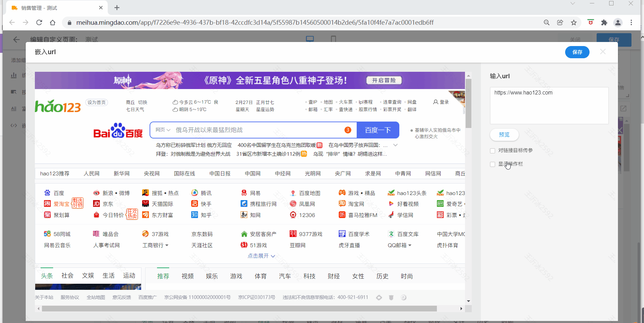The width and height of the screenshot is (644, 323).
Task: Open 人民网 link
Action: point(92,174)
